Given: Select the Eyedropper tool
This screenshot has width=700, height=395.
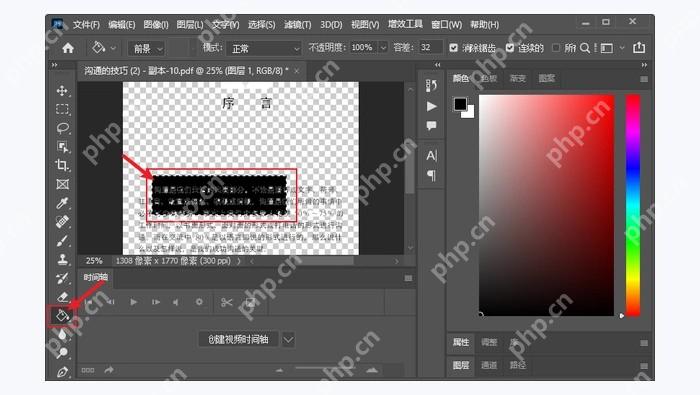Looking at the screenshot, I should tap(62, 203).
